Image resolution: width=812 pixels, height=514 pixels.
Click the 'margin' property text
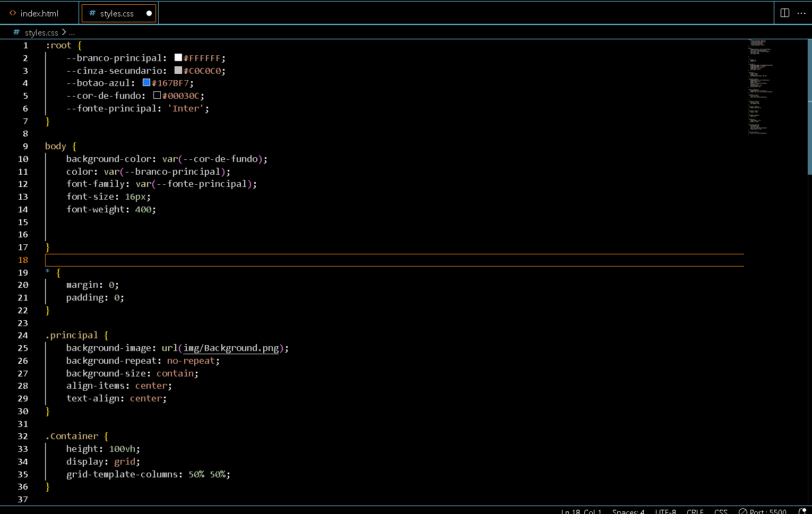coord(82,285)
